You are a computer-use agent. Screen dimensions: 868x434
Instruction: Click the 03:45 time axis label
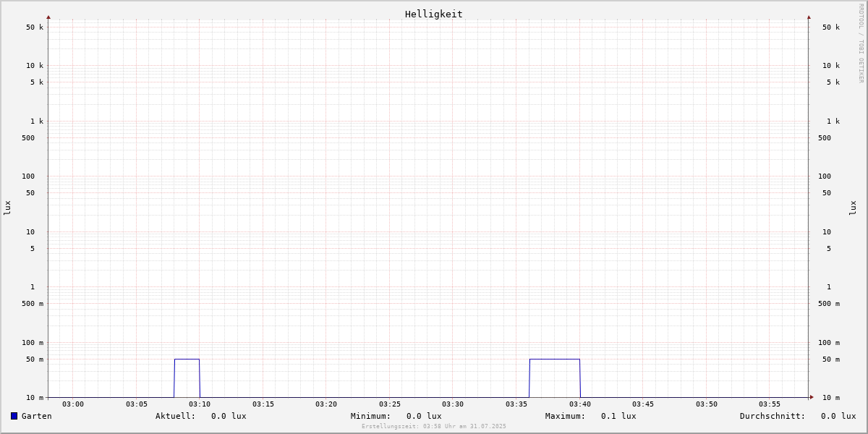(x=643, y=404)
